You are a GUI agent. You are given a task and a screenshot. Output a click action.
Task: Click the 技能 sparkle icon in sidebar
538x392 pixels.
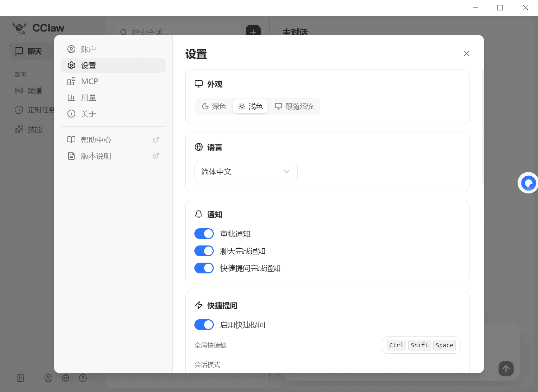(x=19, y=129)
